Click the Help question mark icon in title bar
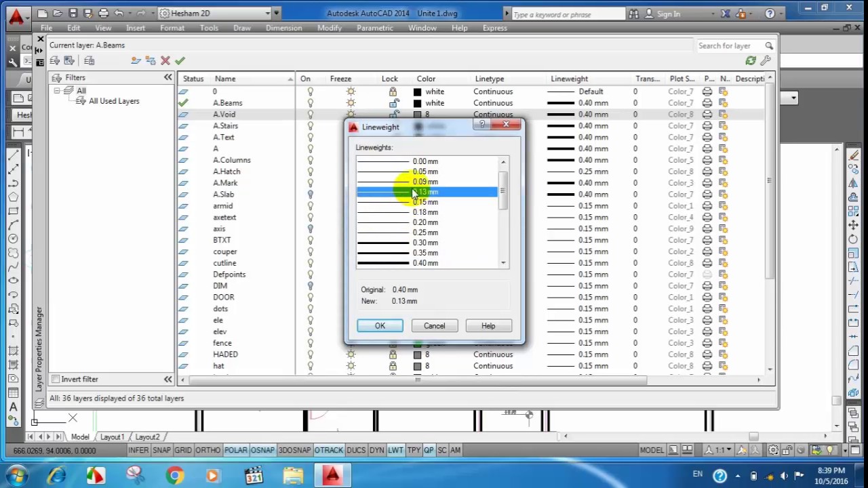 click(x=770, y=14)
